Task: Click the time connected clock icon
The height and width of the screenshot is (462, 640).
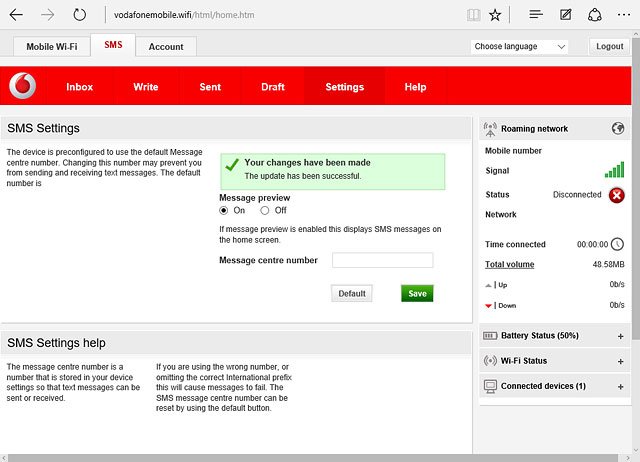Action: [x=617, y=244]
